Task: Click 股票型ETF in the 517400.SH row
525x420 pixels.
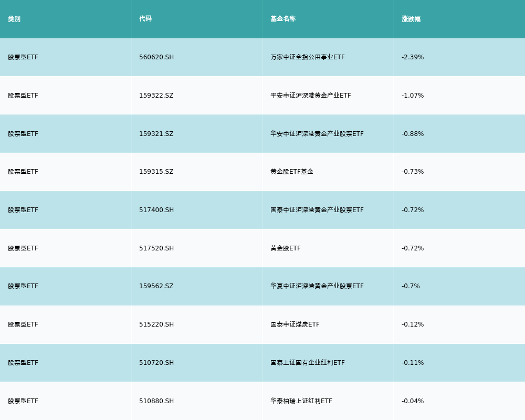Action: (23, 210)
